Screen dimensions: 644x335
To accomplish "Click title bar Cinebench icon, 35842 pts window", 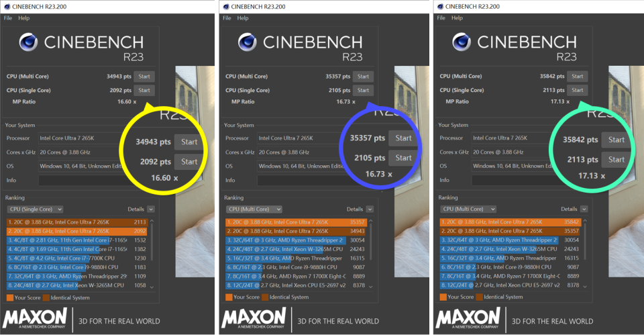I will [440, 7].
